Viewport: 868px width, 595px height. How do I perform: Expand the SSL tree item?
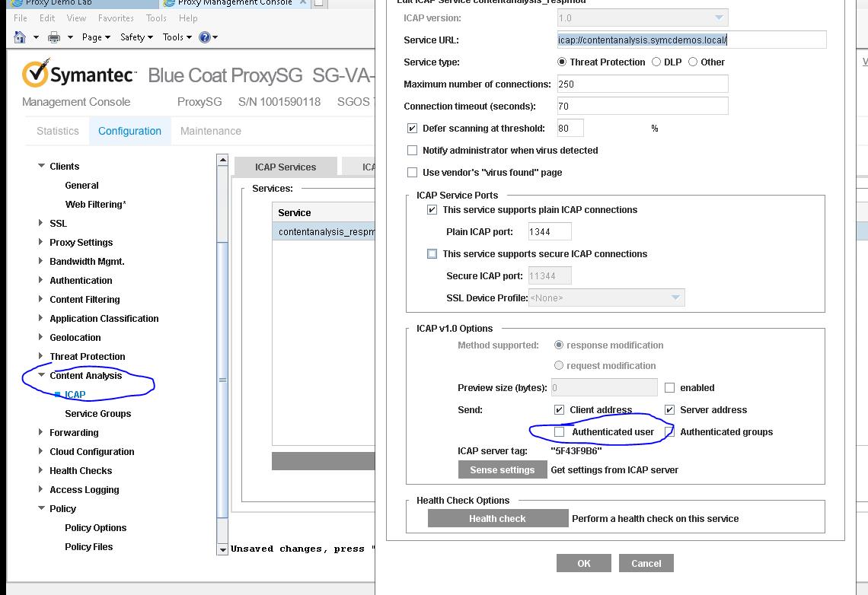click(x=40, y=223)
